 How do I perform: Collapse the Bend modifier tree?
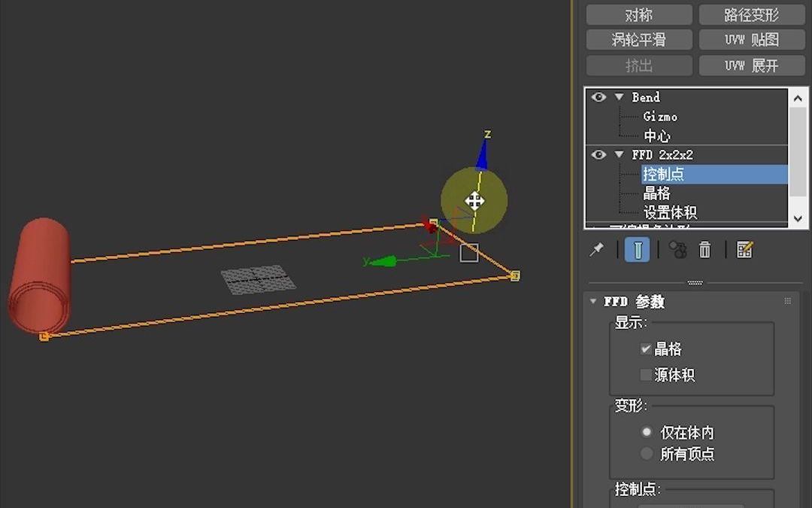(x=618, y=97)
